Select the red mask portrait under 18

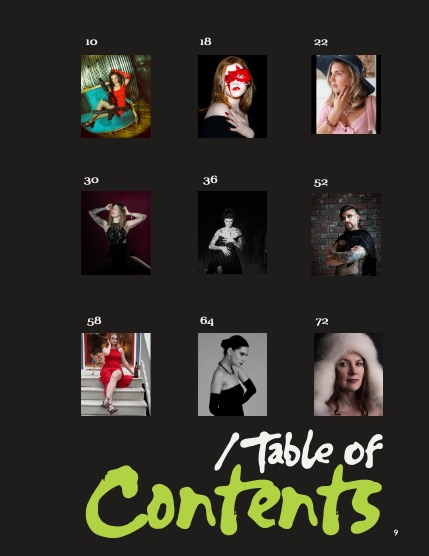click(x=232, y=96)
